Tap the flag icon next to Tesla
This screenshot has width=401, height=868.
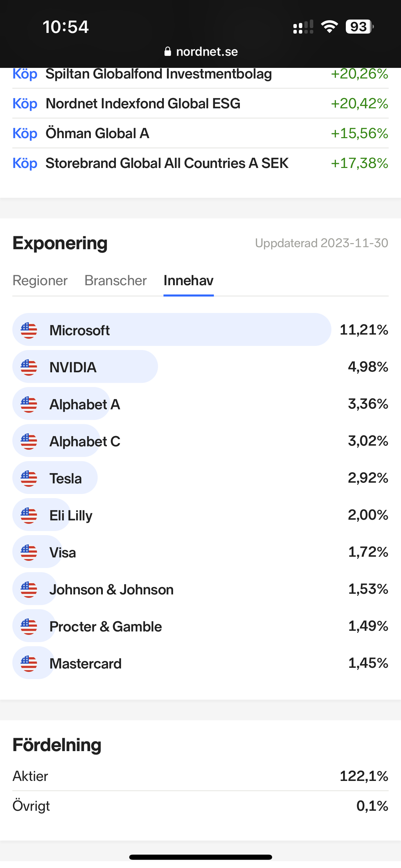(29, 478)
